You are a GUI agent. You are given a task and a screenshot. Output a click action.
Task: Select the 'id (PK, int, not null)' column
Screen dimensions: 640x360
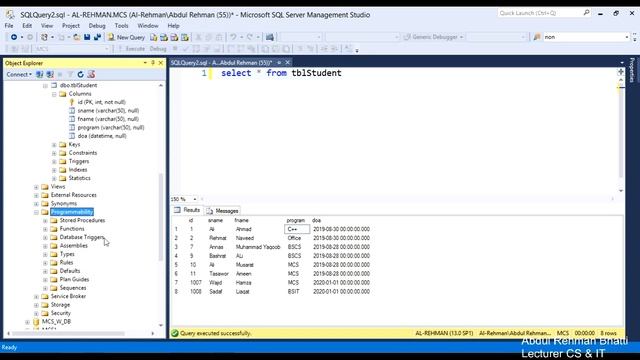(102, 102)
